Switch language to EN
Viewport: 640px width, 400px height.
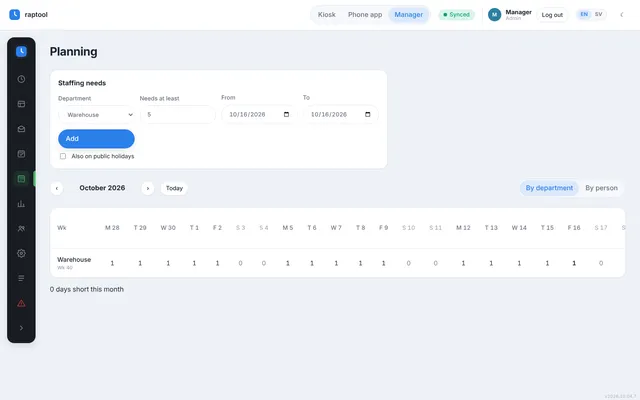584,14
